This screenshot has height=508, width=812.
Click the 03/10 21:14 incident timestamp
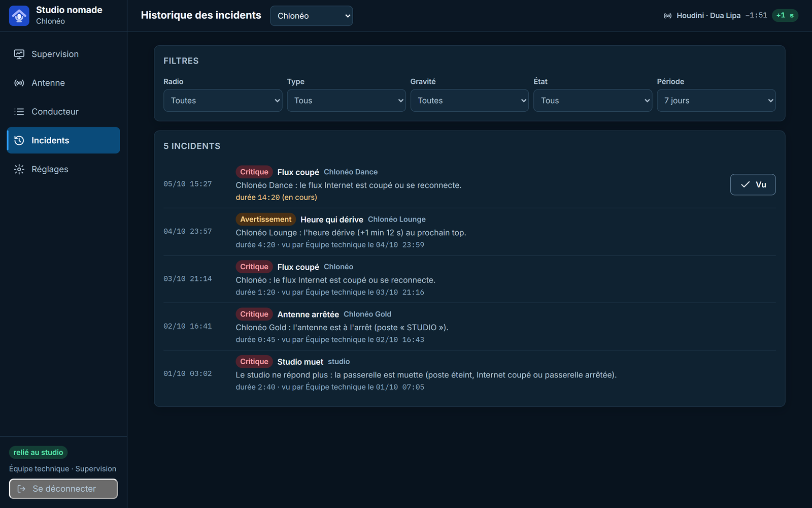[187, 279]
